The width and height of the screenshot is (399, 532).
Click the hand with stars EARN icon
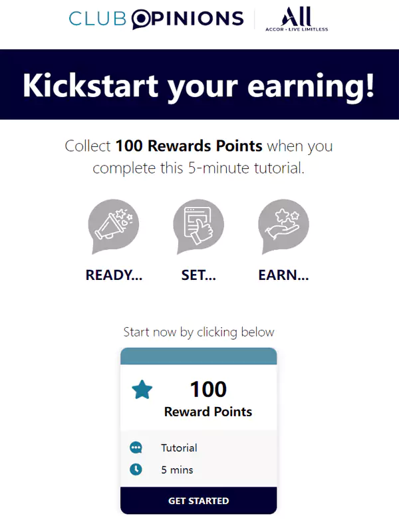point(283,226)
